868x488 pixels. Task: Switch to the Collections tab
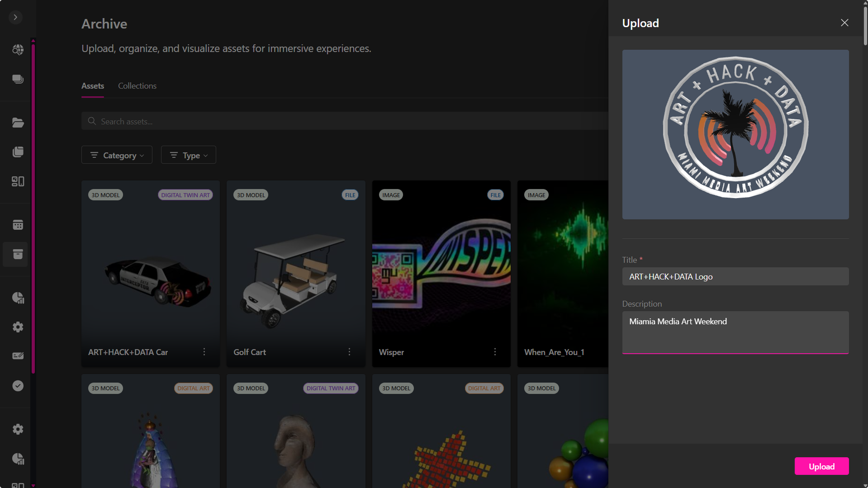(x=137, y=86)
